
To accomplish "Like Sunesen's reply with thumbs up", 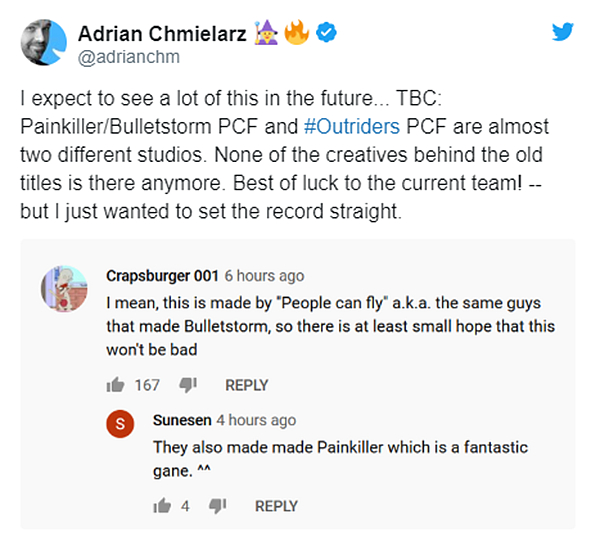I will click(x=162, y=506).
